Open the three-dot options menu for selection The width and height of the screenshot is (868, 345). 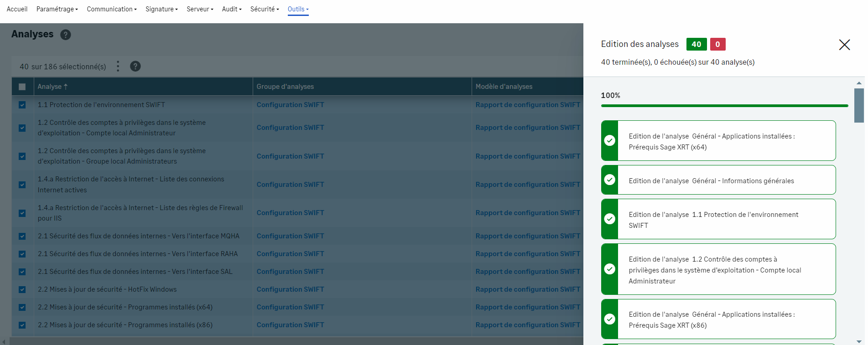(x=118, y=67)
